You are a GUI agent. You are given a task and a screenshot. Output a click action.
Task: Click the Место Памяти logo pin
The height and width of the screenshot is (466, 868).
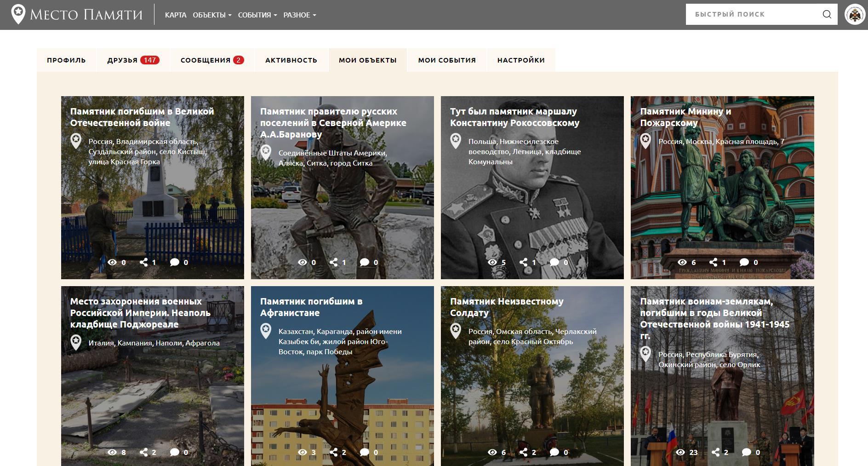(18, 14)
